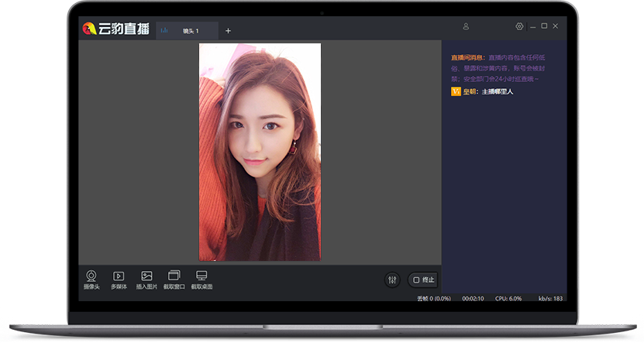Click the CPU usage status readout
The height and width of the screenshot is (343, 644).
tap(508, 298)
